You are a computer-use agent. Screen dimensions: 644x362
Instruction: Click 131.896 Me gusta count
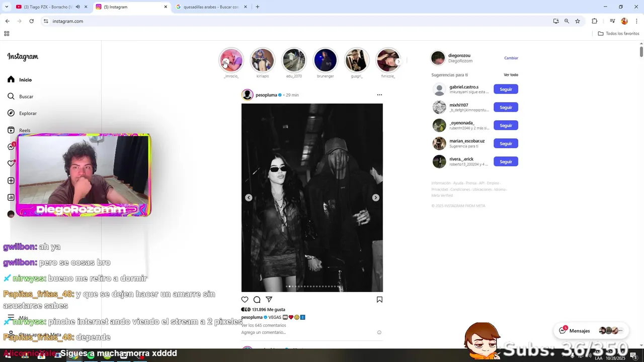click(269, 310)
